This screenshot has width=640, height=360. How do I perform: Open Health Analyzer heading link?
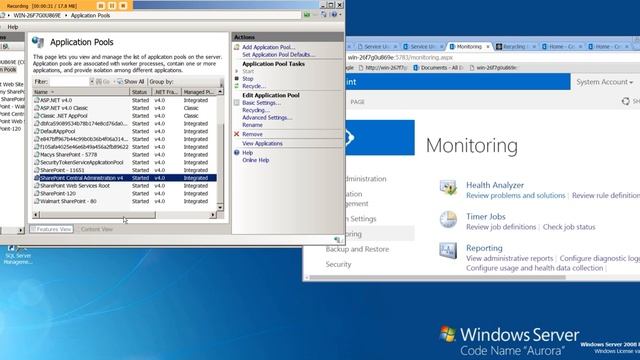495,185
